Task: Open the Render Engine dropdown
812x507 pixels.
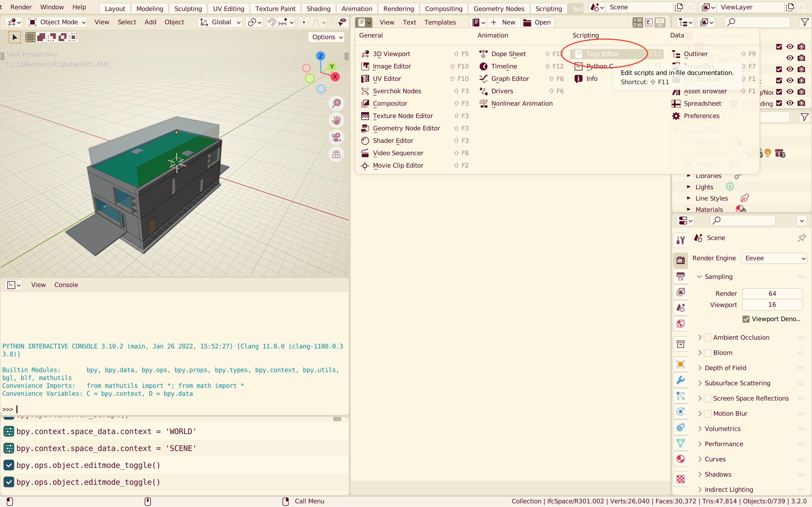Action: point(773,258)
